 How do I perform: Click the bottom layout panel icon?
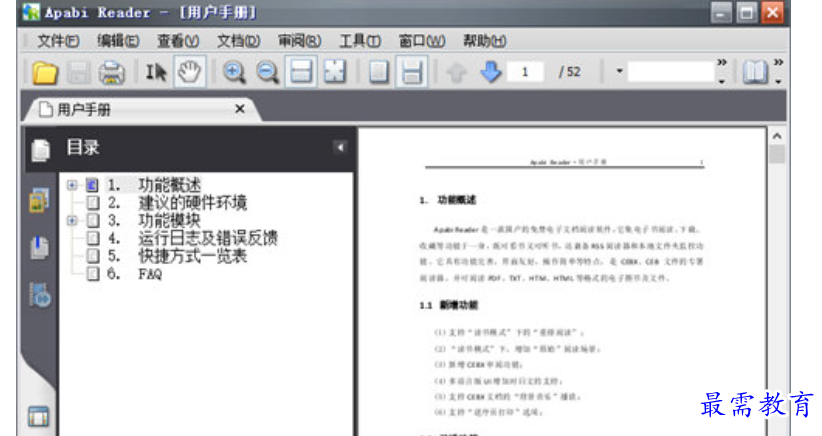click(38, 416)
